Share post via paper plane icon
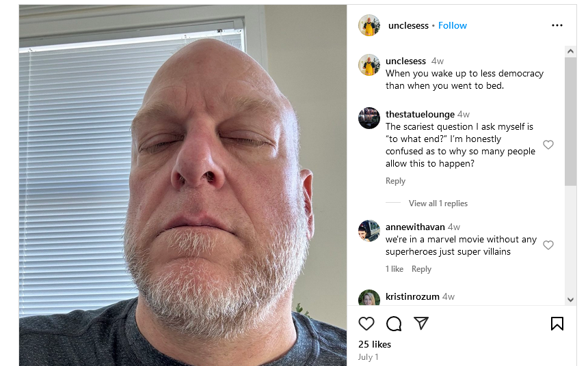The height and width of the screenshot is (366, 588). click(x=420, y=323)
